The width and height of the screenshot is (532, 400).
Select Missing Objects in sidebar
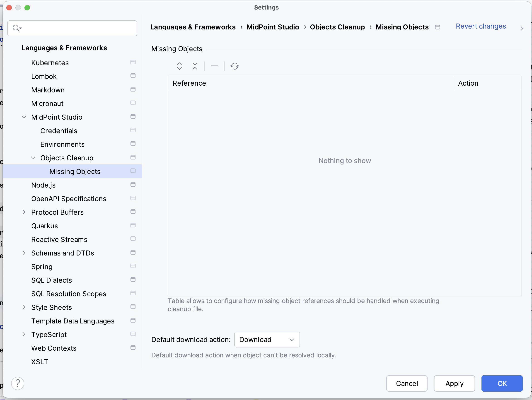coord(75,171)
